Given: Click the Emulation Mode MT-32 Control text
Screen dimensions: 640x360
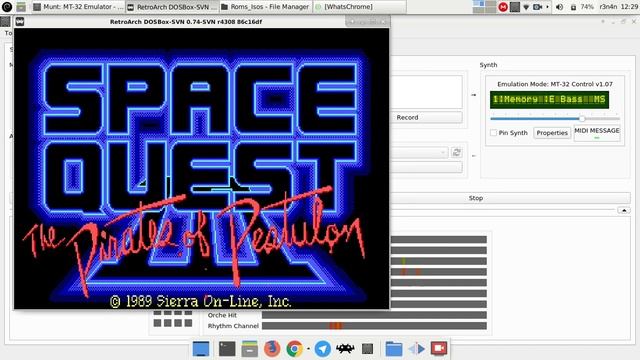Looking at the screenshot, I should tap(555, 84).
